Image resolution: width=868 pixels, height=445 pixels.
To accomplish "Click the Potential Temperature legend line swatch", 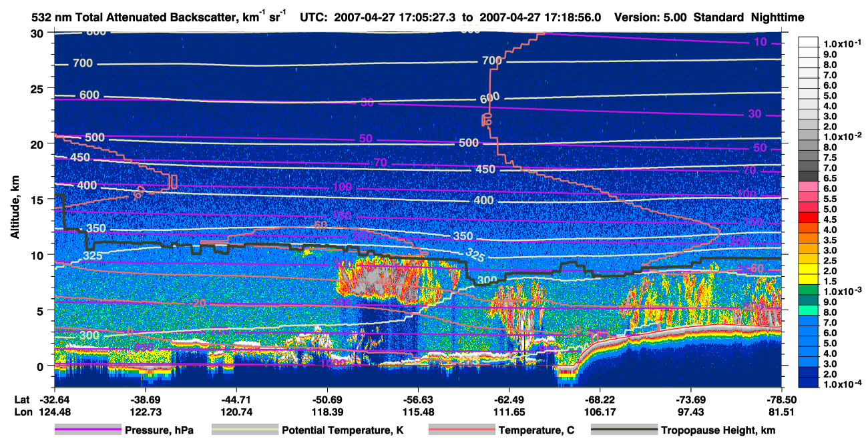I will click(x=245, y=430).
